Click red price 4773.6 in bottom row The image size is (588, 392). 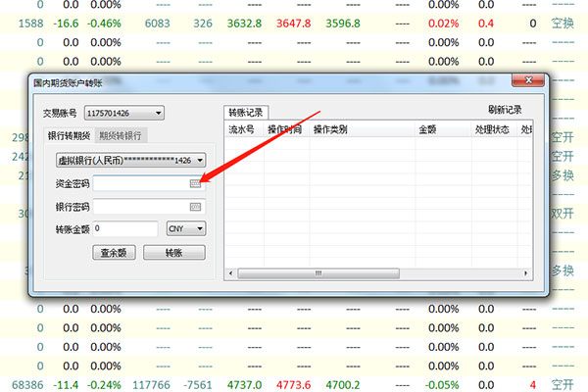point(294,385)
